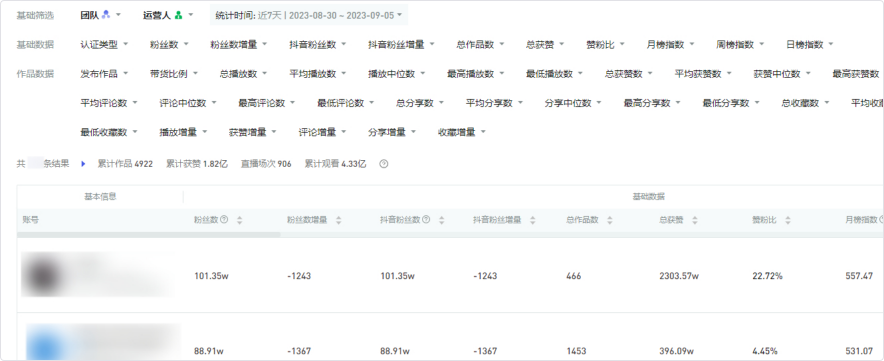Open the 分享增量 filter dropdown
Image resolution: width=884 pixels, height=361 pixels.
[392, 133]
